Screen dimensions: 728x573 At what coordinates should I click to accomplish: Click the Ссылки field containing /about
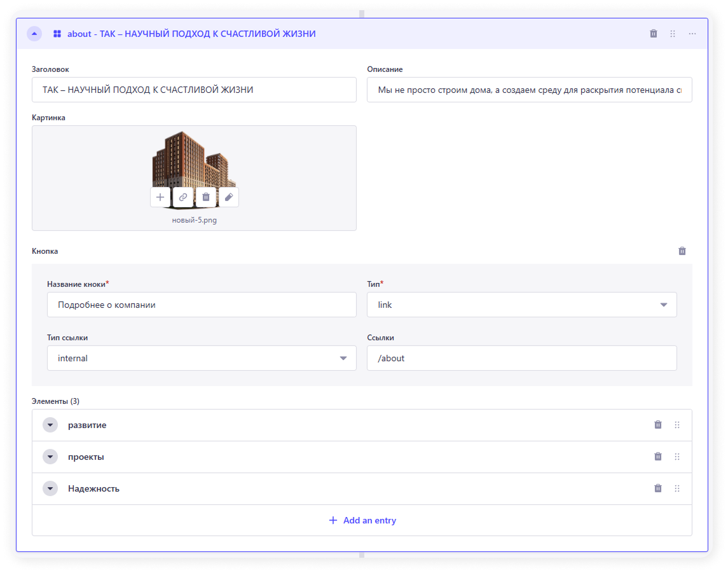pyautogui.click(x=521, y=358)
